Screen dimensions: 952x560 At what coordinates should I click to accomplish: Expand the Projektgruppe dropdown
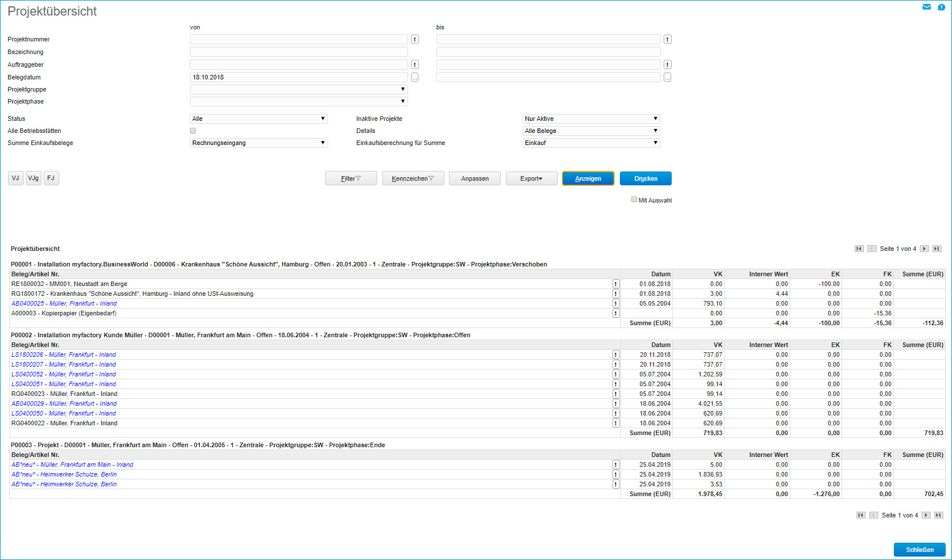click(x=299, y=89)
